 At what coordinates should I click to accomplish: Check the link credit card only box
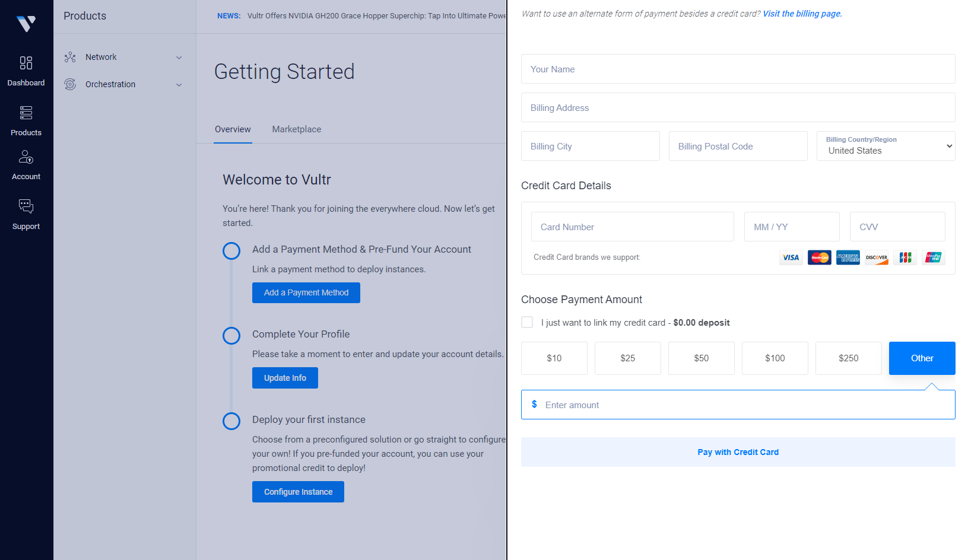527,322
